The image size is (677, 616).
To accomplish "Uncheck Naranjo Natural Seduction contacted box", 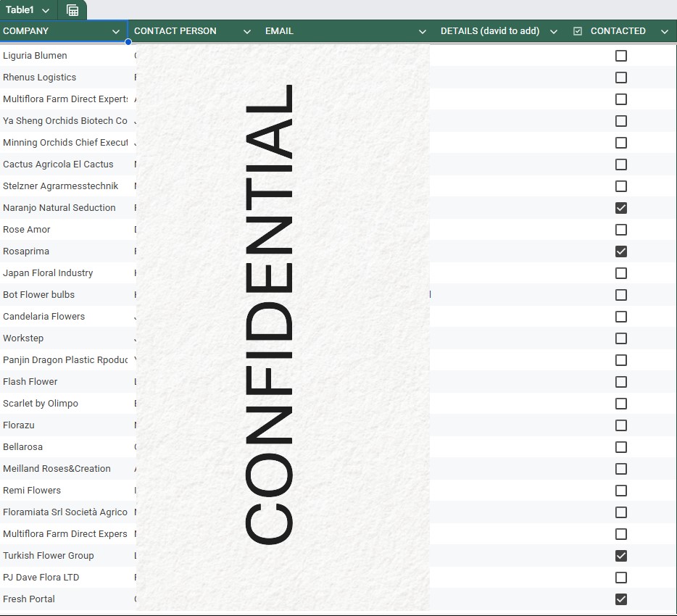I will [621, 208].
